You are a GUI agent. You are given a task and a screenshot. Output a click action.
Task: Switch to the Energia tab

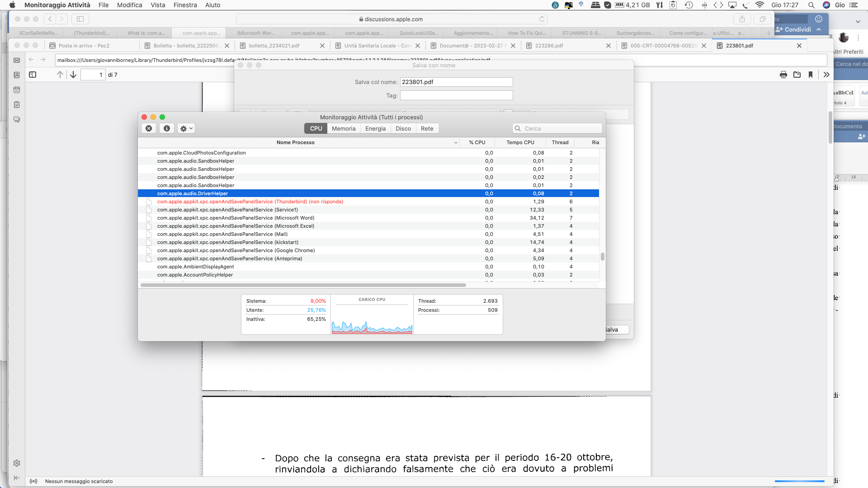tap(375, 129)
